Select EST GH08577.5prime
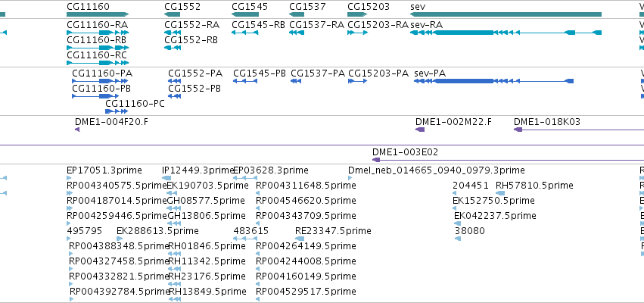The height and width of the screenshot is (303, 644). point(174,208)
